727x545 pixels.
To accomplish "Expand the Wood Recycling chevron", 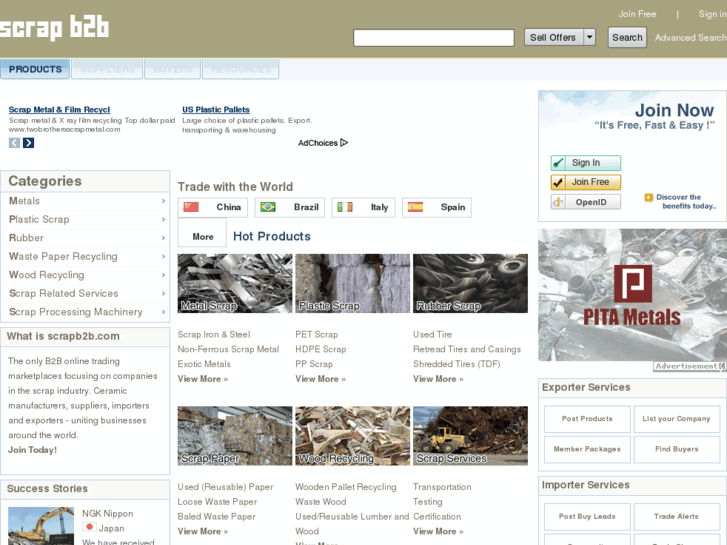I will (163, 275).
